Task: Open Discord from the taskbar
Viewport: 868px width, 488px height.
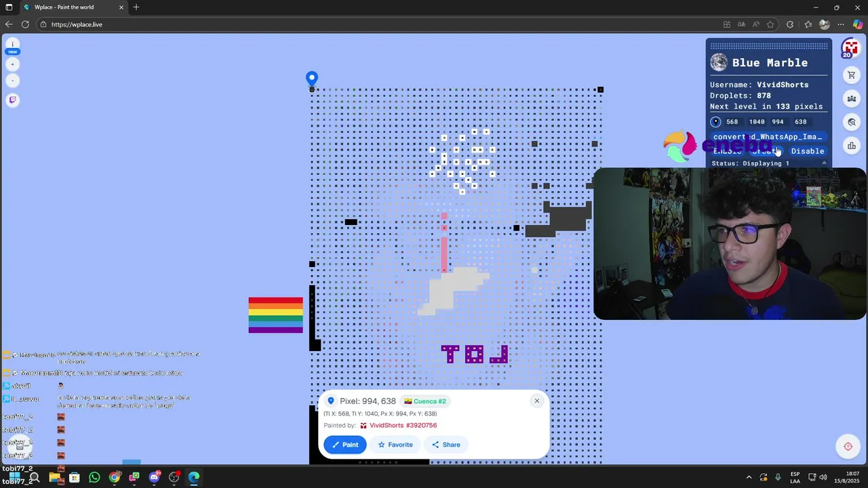Action: coord(154,477)
